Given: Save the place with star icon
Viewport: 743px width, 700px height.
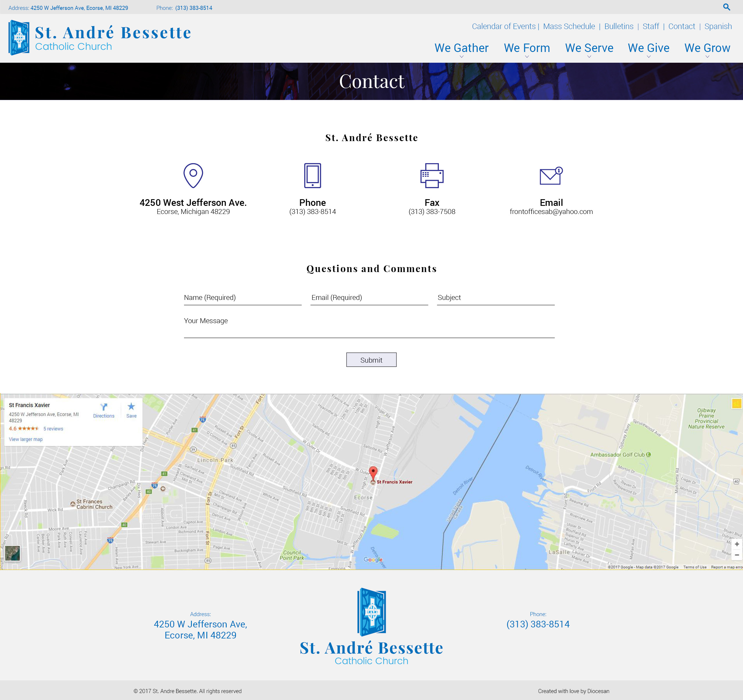Looking at the screenshot, I should 131,407.
